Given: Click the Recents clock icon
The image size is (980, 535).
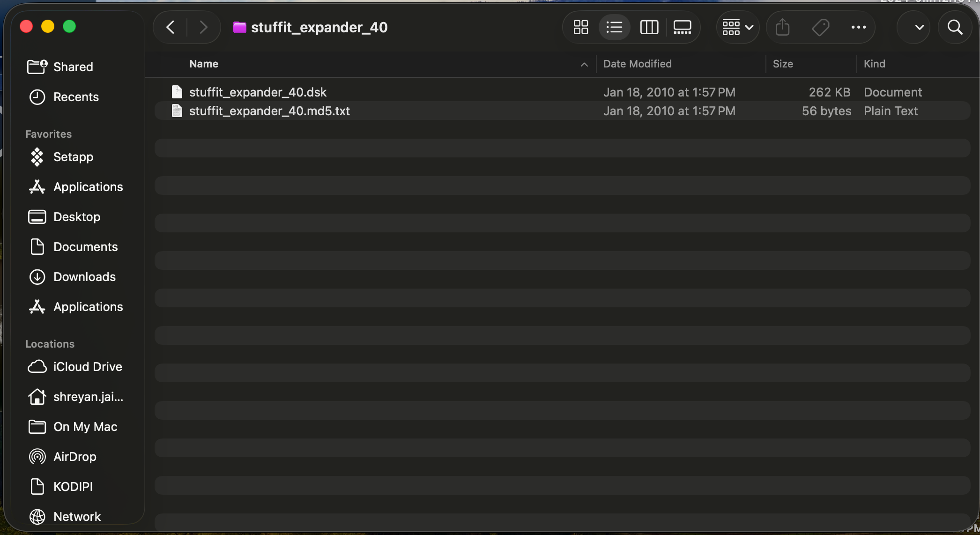Looking at the screenshot, I should pyautogui.click(x=37, y=97).
